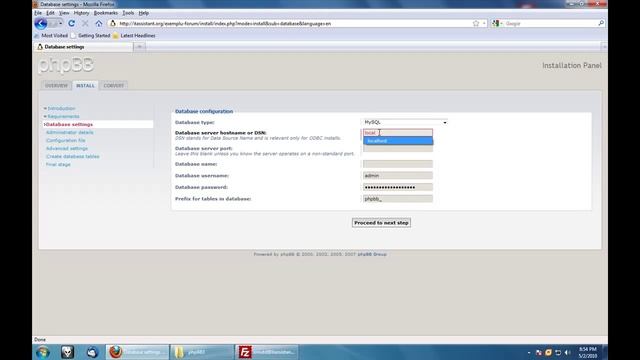Open Most Visited bookmarks

[x=51, y=36]
